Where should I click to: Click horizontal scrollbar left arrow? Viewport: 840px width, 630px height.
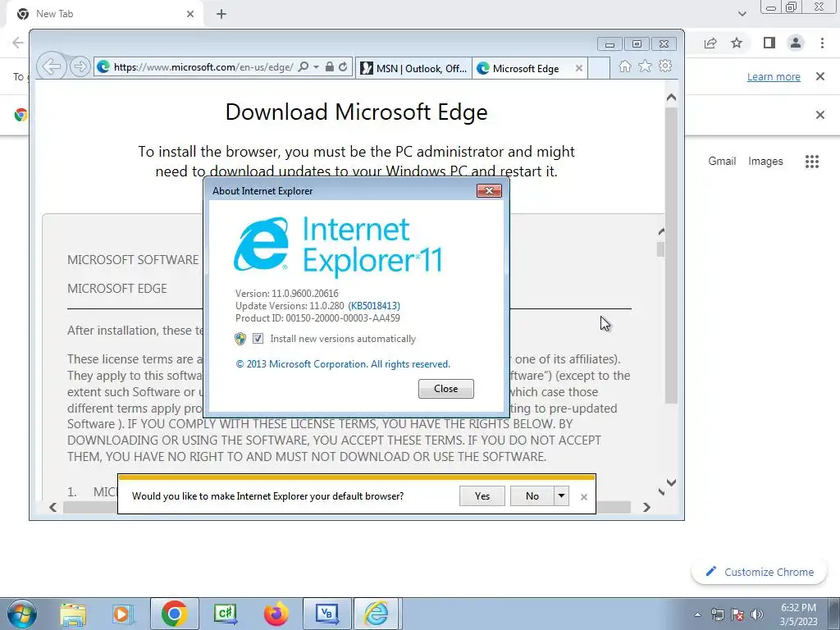point(53,507)
